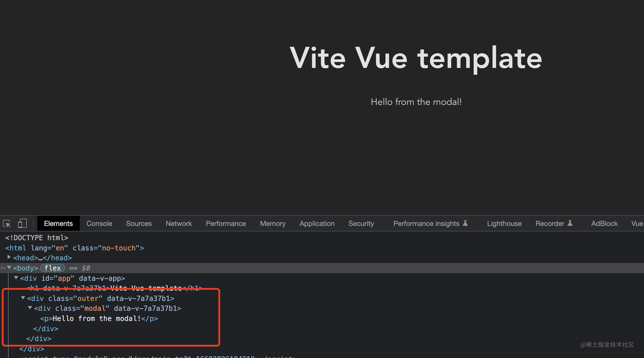The image size is (644, 358).
Task: Switch to the Network tab
Action: (x=179, y=224)
